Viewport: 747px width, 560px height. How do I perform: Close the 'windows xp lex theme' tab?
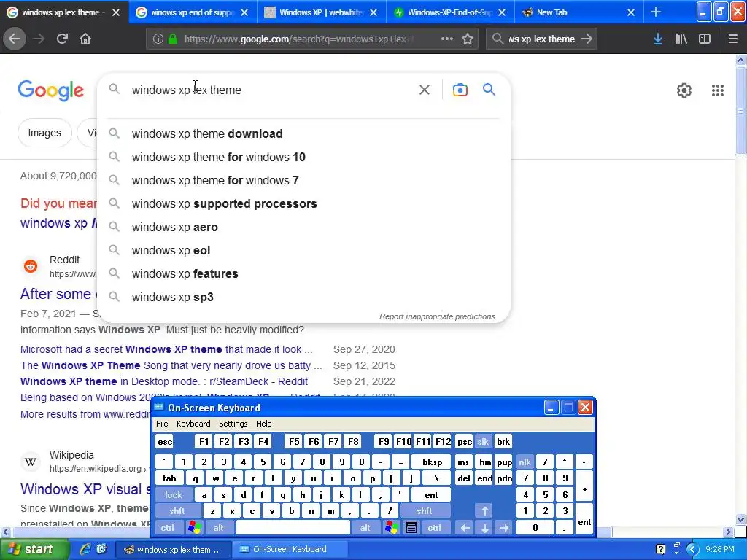(116, 12)
